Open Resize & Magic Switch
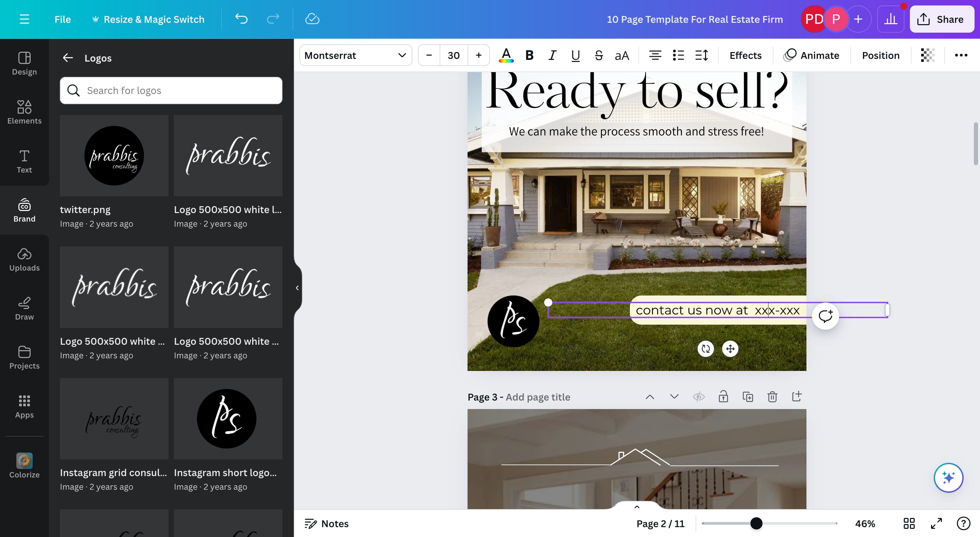Screen dimensions: 980x537 [x=148, y=19]
